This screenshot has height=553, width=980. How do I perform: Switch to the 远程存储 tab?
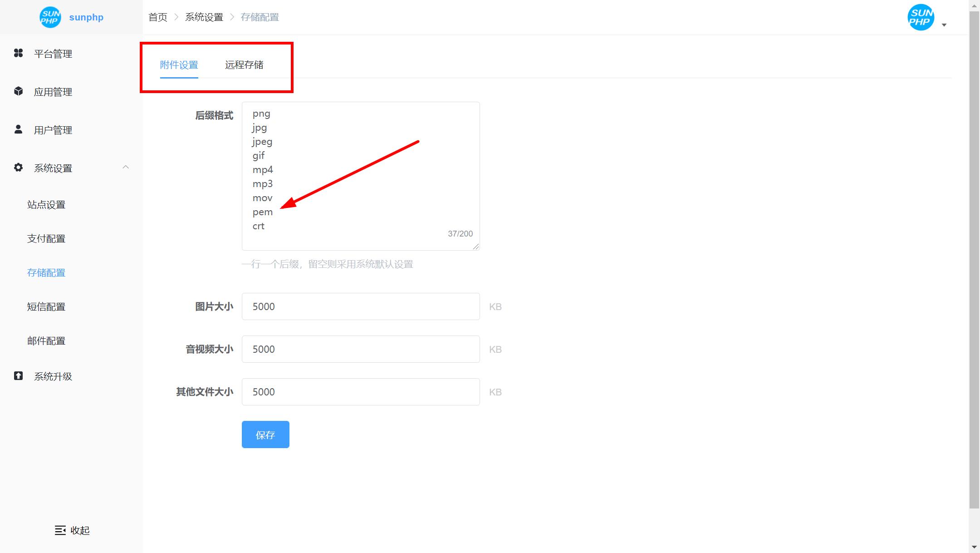point(244,65)
